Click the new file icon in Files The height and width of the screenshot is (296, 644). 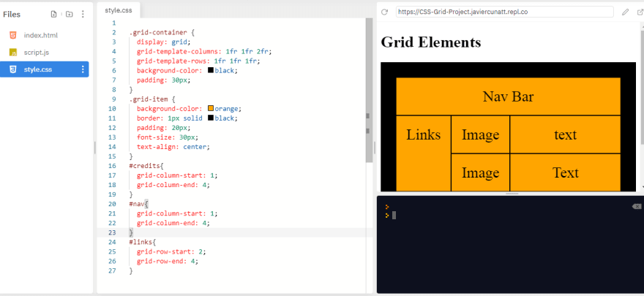(54, 15)
